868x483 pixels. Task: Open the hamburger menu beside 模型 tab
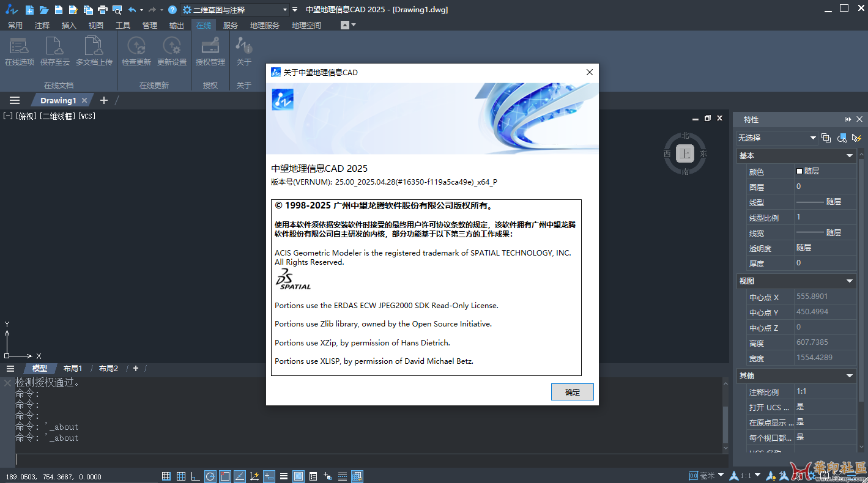(x=10, y=369)
